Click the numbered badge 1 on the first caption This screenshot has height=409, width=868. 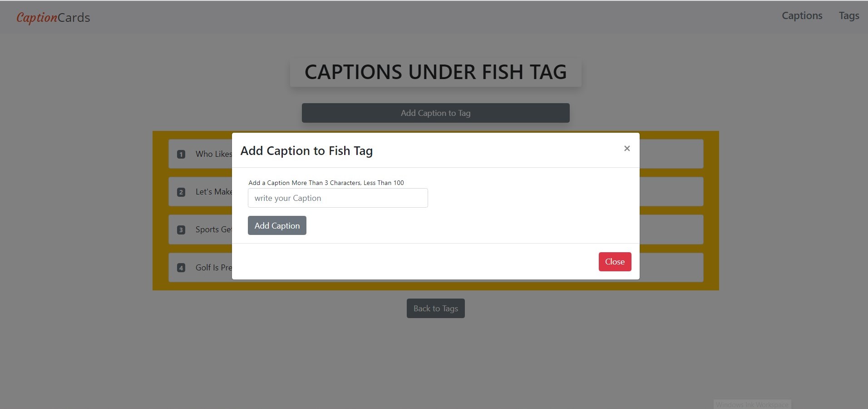181,154
